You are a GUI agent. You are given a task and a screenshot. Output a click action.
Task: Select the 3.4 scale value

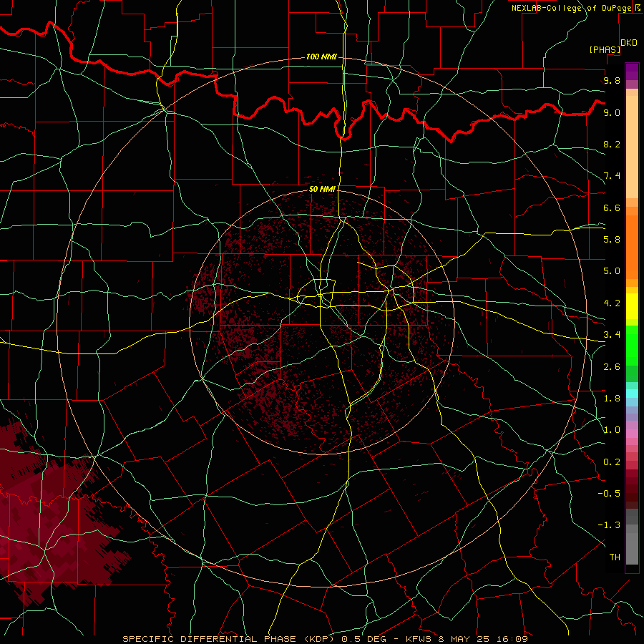click(612, 335)
